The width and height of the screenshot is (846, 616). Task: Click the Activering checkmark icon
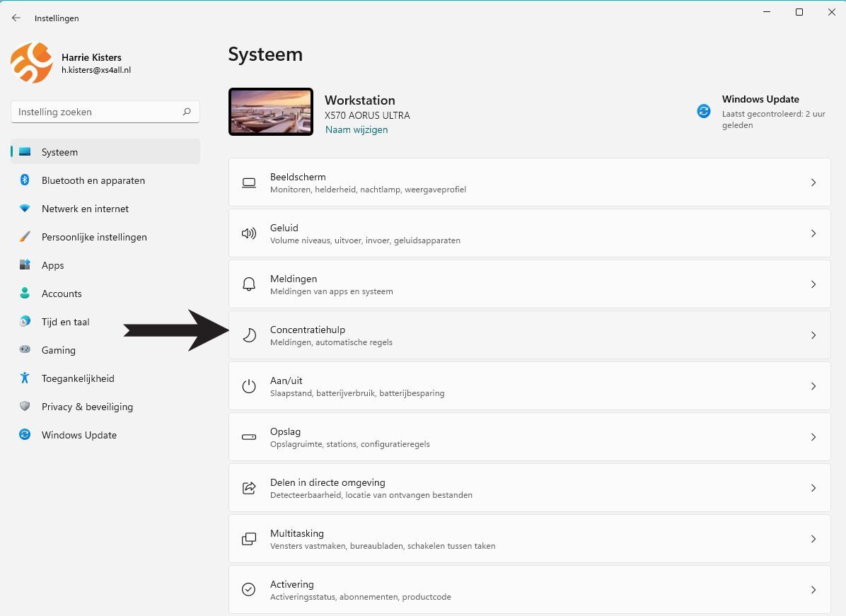click(249, 590)
